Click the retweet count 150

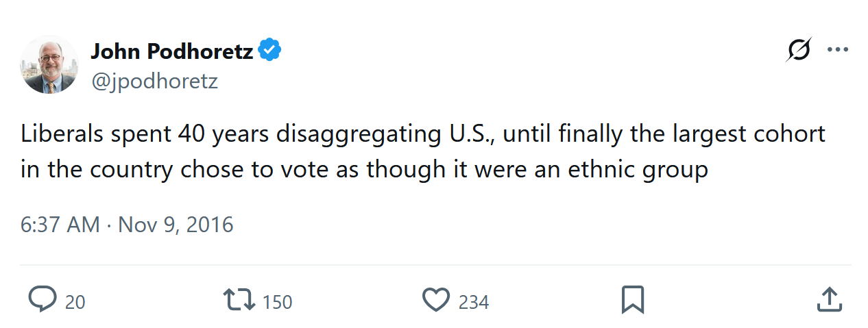[277, 302]
